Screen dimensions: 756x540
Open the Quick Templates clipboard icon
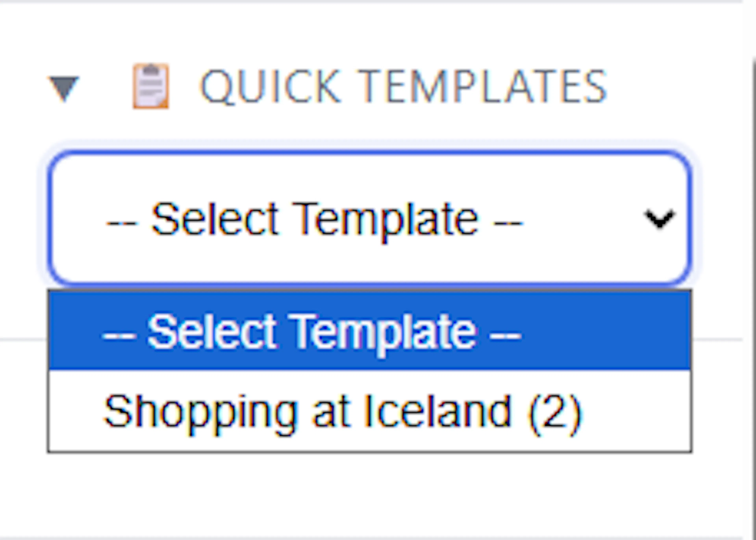click(x=151, y=86)
